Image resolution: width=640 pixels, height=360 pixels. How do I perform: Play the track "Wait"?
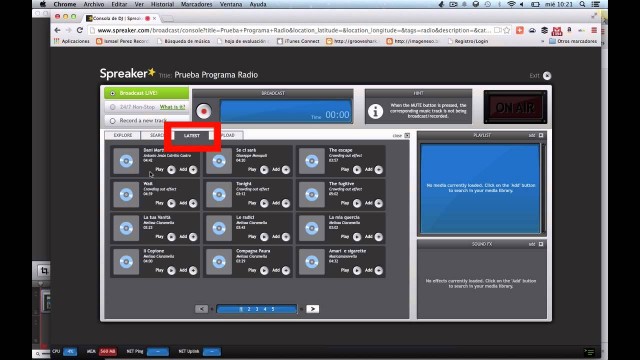click(x=171, y=203)
